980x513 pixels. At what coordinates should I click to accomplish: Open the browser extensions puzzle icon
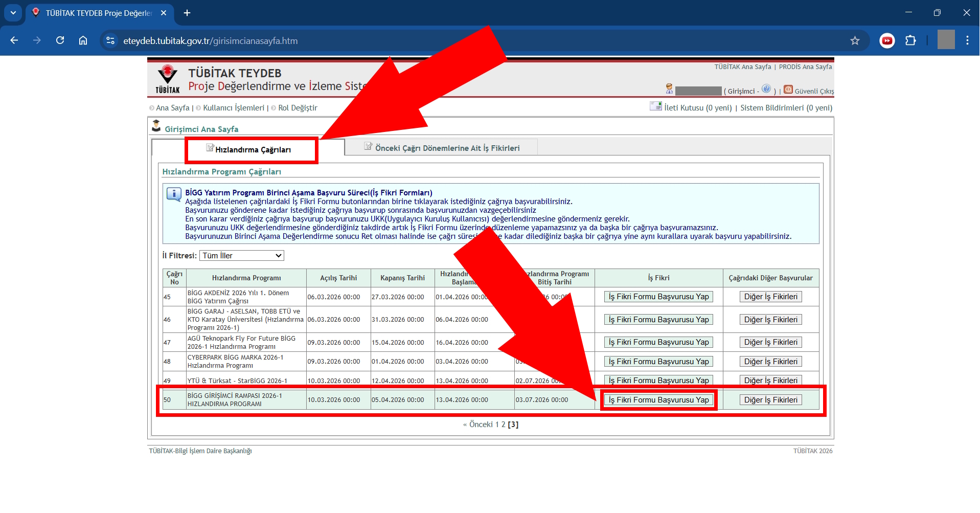[910, 41]
